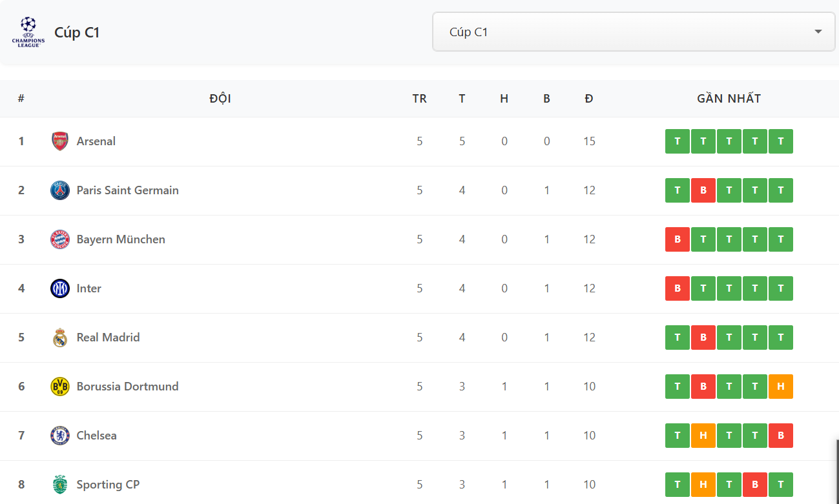Click the Inter club crest
The image size is (839, 504).
(x=60, y=288)
